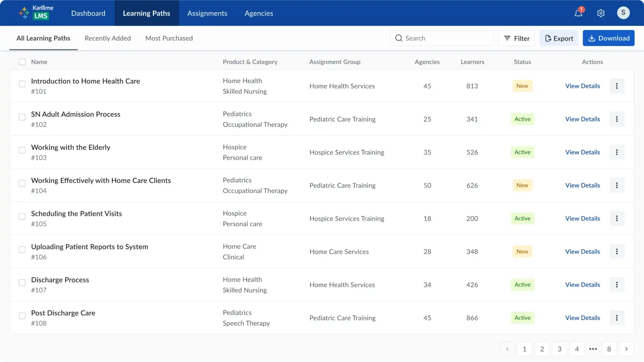Screen dimensions: 644x362
Task: Open actions menu for Introduction to Home Health Care
Action: point(616,86)
